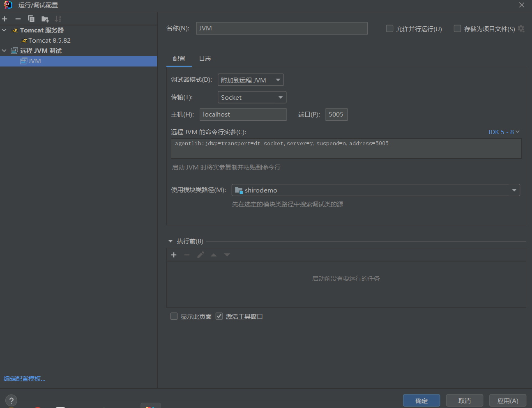
Task: Open the 编辑配置模板 link
Action: 25,379
